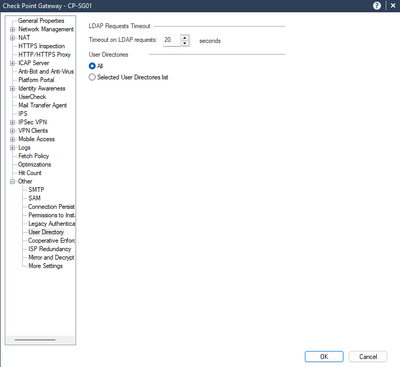Click the LDAP requests timeout field

coord(172,40)
